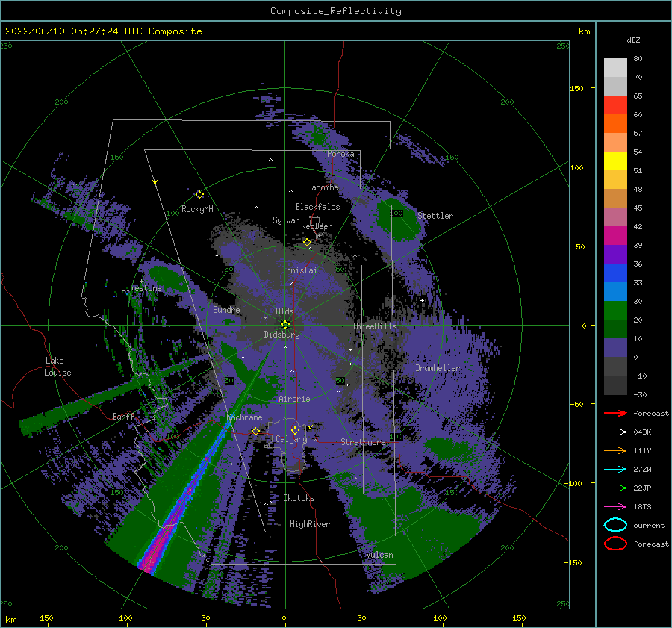Click the 100 tick on bottom axis
Image resolution: width=672 pixels, height=628 pixels.
pos(440,618)
